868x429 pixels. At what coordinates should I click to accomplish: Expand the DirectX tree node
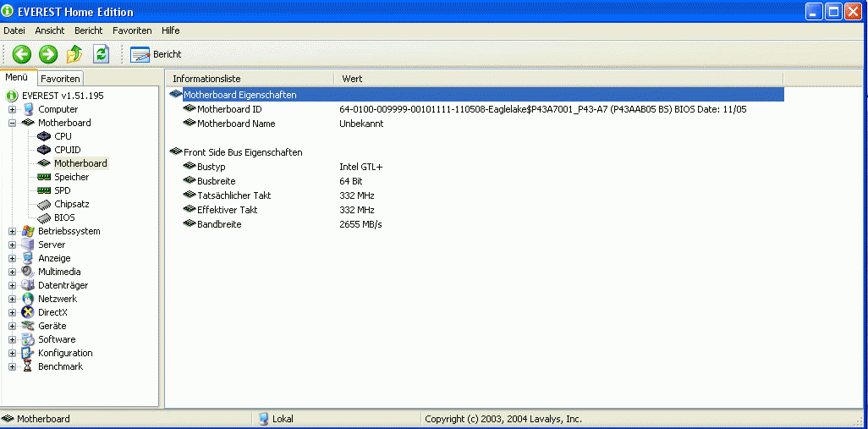tap(12, 313)
